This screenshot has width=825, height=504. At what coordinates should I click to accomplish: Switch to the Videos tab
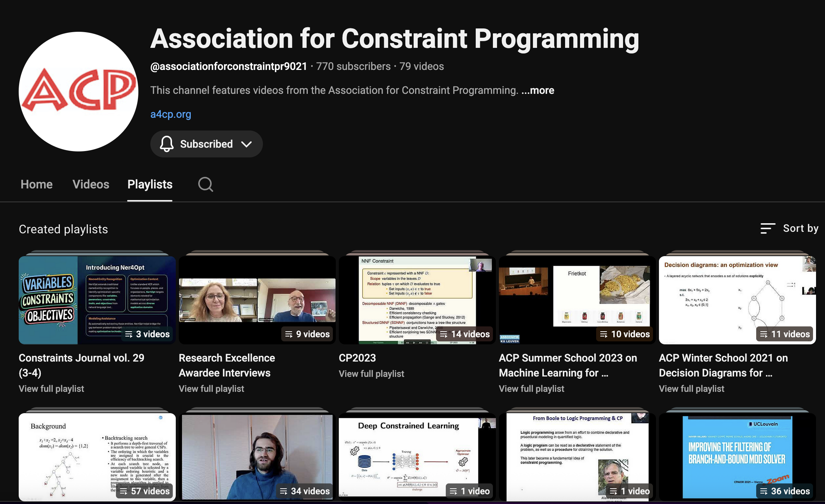coord(91,184)
